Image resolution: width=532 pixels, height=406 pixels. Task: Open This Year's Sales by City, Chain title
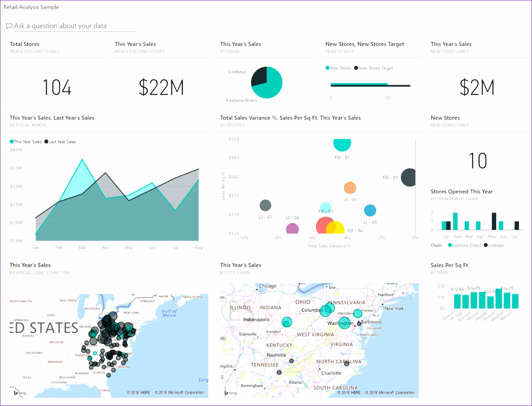(x=241, y=265)
